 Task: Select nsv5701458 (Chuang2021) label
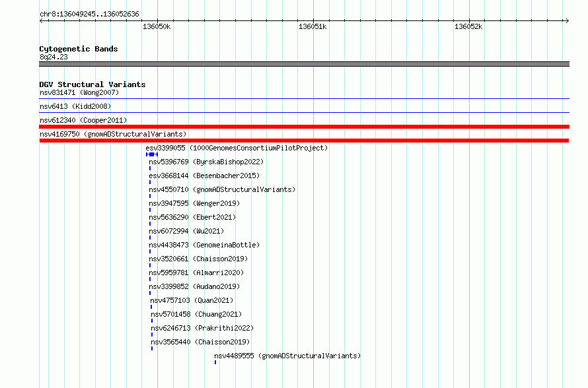(196, 314)
